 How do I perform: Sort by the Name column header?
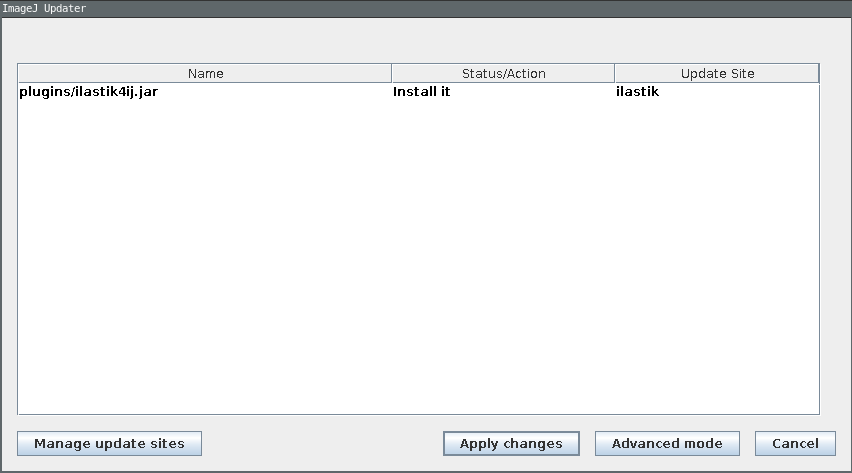pos(205,74)
